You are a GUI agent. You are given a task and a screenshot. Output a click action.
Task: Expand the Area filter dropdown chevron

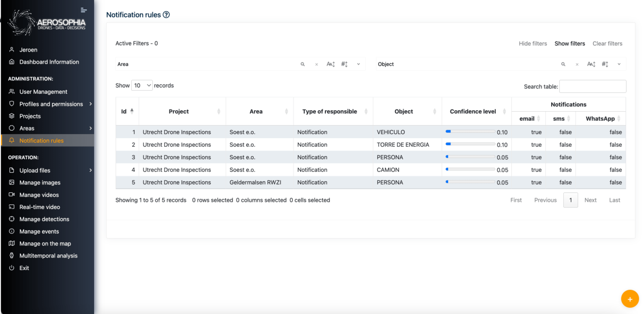pos(358,64)
